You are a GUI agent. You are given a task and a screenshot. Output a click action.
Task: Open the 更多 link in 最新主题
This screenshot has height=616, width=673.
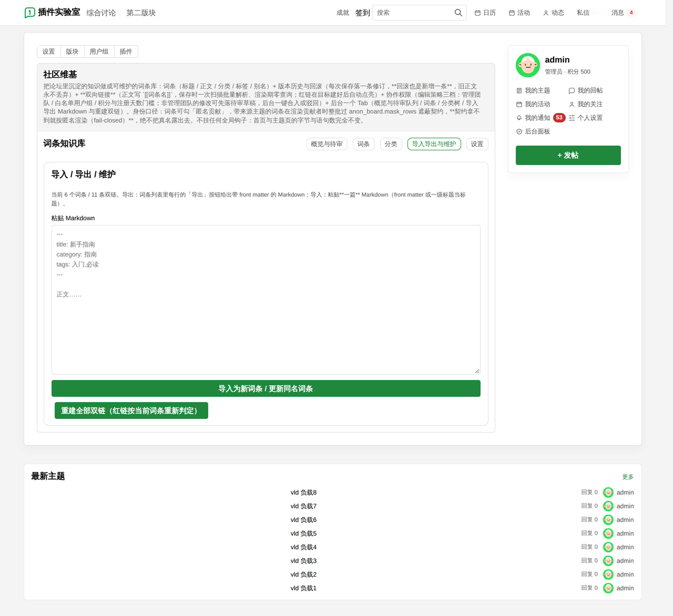pos(628,477)
